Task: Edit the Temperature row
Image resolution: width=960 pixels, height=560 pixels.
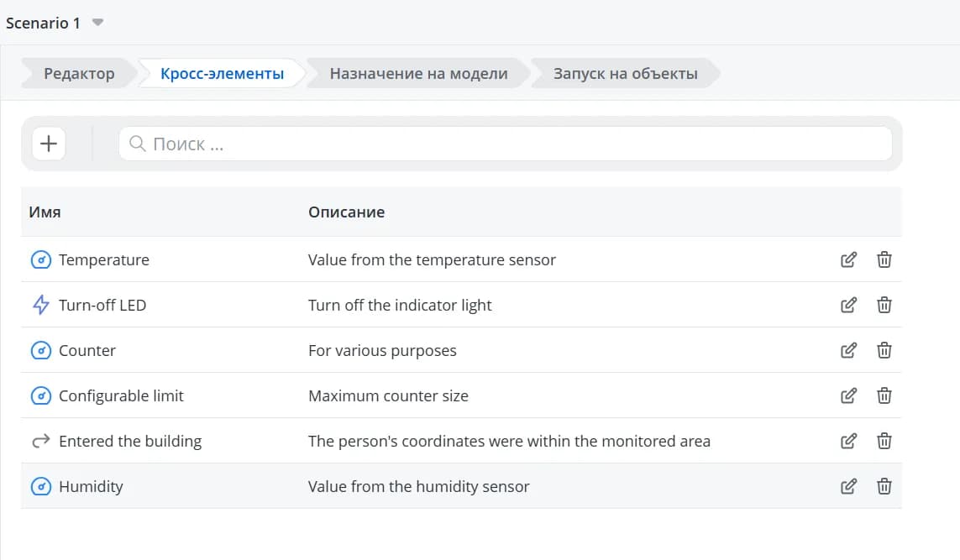Action: 848,259
